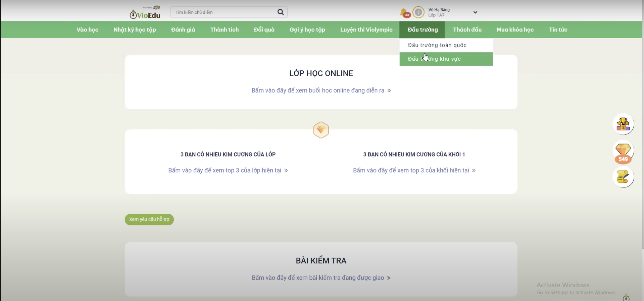Go to the Vào học tab
This screenshot has height=301, width=644.
87,29
